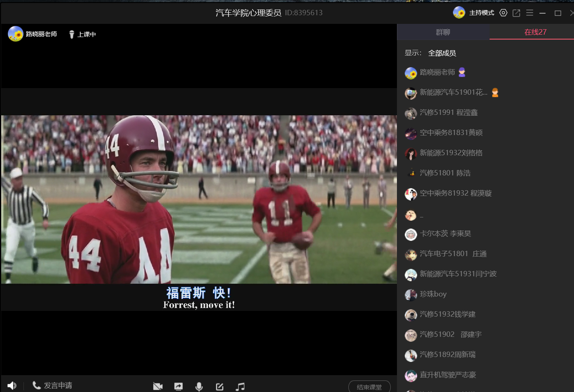
Task: Select the 在线27 tab
Action: click(535, 32)
